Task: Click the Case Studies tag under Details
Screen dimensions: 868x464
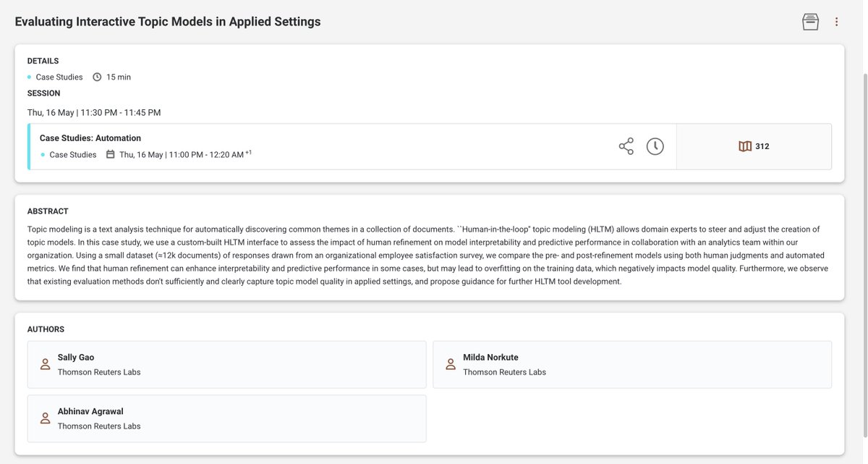Action: coord(59,77)
